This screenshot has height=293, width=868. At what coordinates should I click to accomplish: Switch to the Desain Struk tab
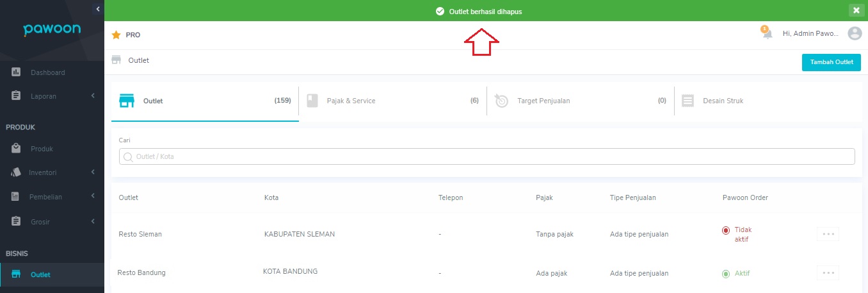pyautogui.click(x=768, y=101)
